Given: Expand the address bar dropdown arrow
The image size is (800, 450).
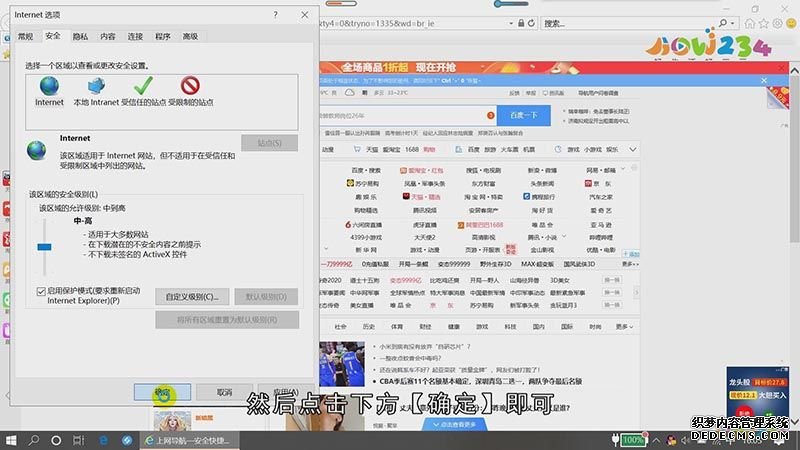Looking at the screenshot, I should [x=511, y=23].
